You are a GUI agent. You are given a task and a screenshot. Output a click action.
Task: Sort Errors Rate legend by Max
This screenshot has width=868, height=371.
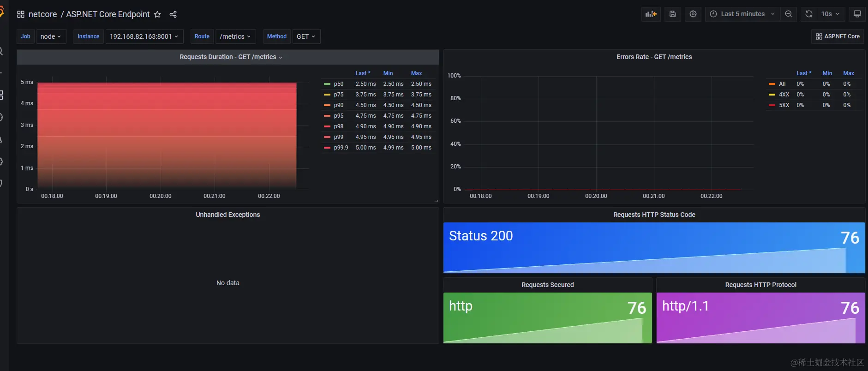[849, 73]
